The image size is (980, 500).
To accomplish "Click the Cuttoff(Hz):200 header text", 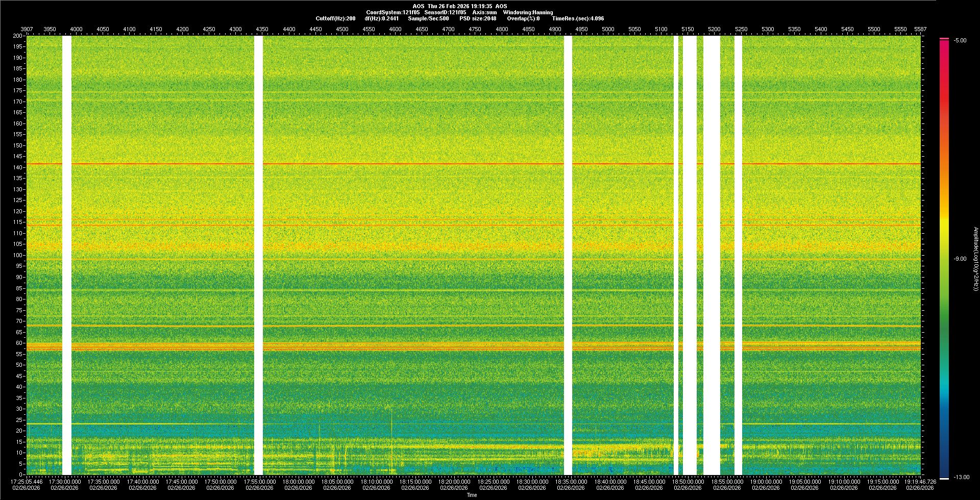I will pyautogui.click(x=335, y=18).
